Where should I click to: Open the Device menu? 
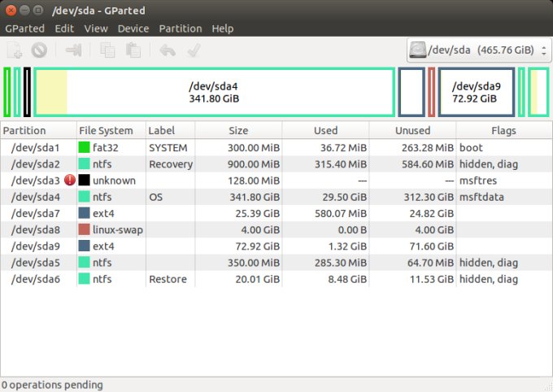(133, 28)
